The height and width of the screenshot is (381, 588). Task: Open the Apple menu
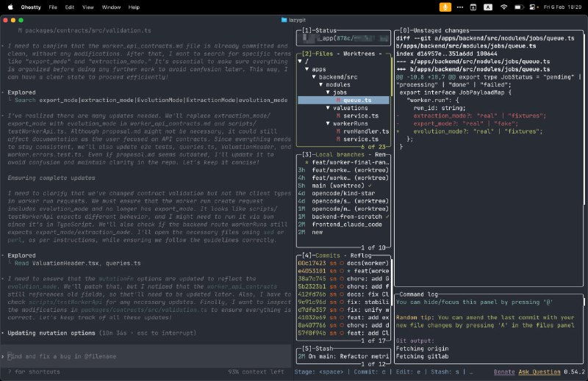point(10,7)
